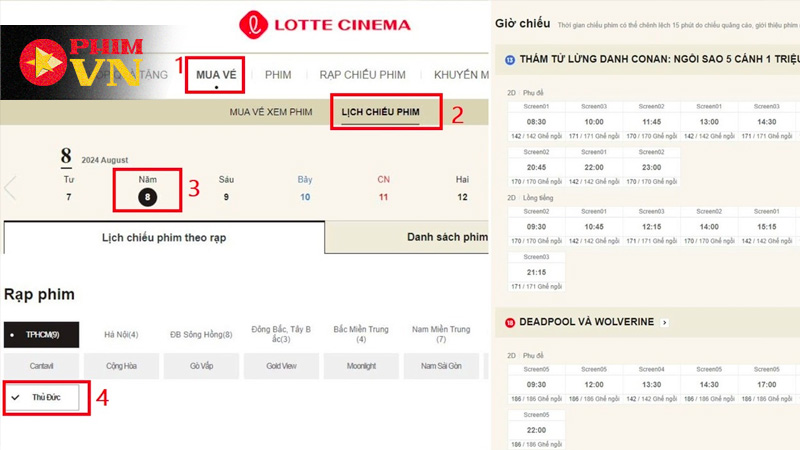The image size is (800, 450).
Task: Click the Giờ chiếu heading
Action: tap(522, 23)
